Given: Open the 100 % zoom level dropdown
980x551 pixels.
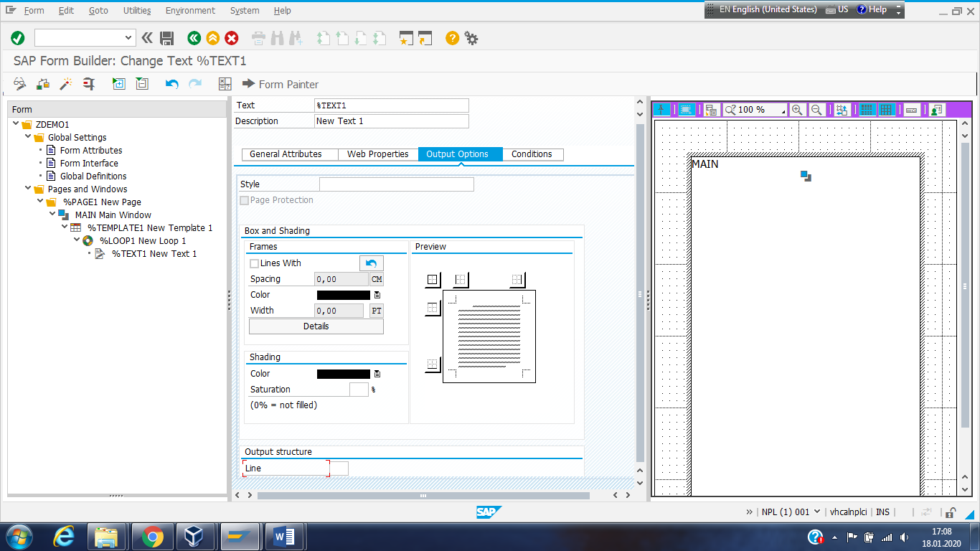Looking at the screenshot, I should coord(783,111).
